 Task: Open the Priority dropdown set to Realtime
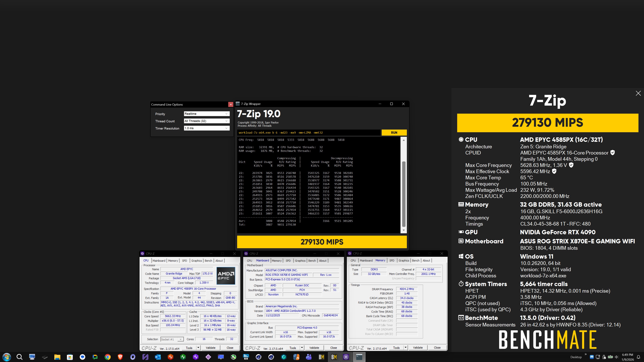click(206, 114)
